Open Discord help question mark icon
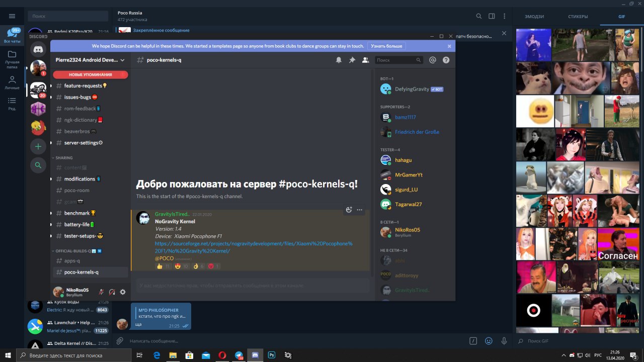The image size is (644, 362). coord(446,60)
